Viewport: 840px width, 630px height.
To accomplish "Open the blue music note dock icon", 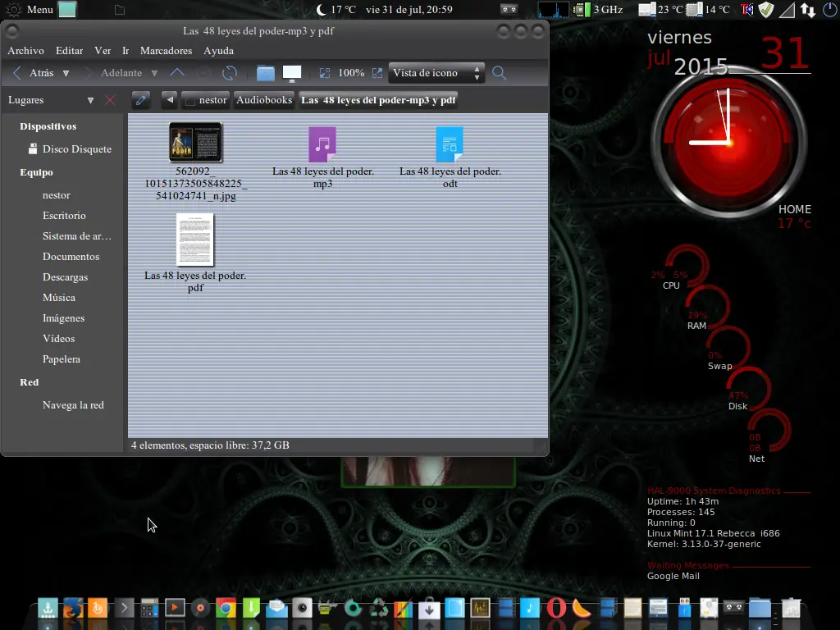I will pyautogui.click(x=530, y=608).
